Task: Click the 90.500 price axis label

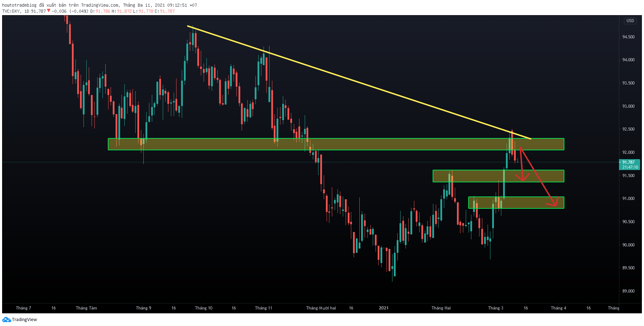Action: pos(628,222)
